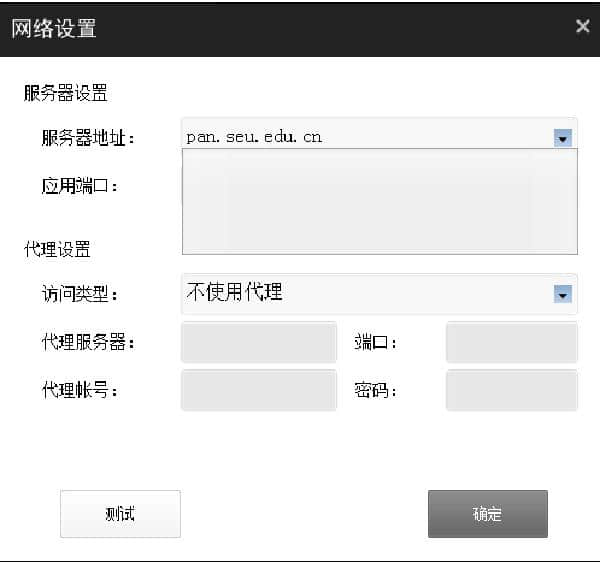Click the pan.seu.edu.cn server address field
This screenshot has width=600, height=563.
(x=360, y=137)
